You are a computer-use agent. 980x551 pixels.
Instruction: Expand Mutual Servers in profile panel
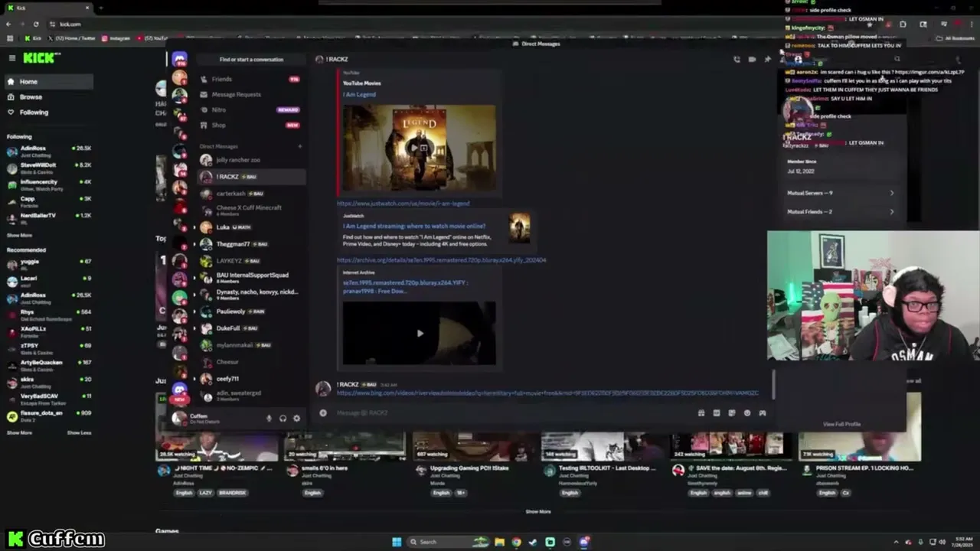click(841, 193)
